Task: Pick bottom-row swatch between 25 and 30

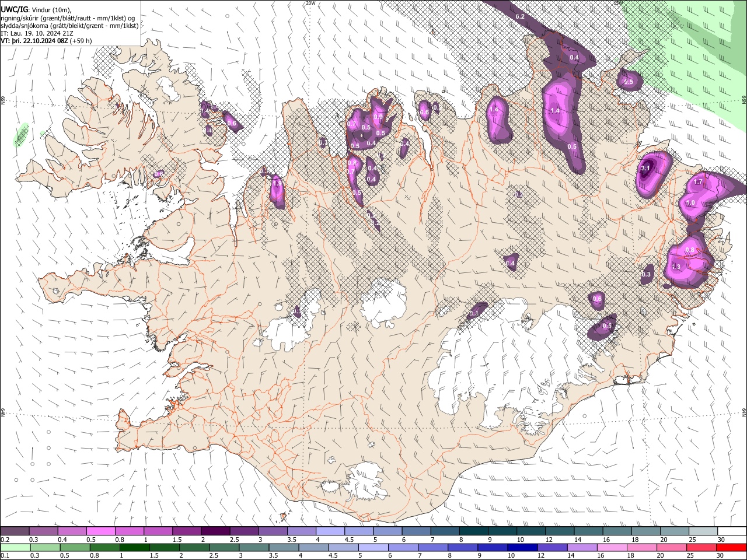Action: click(701, 548)
